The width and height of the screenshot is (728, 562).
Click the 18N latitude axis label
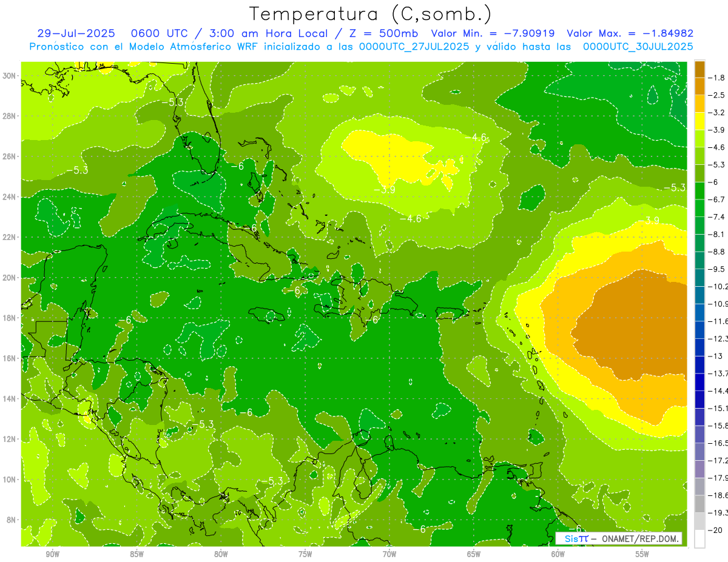point(10,318)
